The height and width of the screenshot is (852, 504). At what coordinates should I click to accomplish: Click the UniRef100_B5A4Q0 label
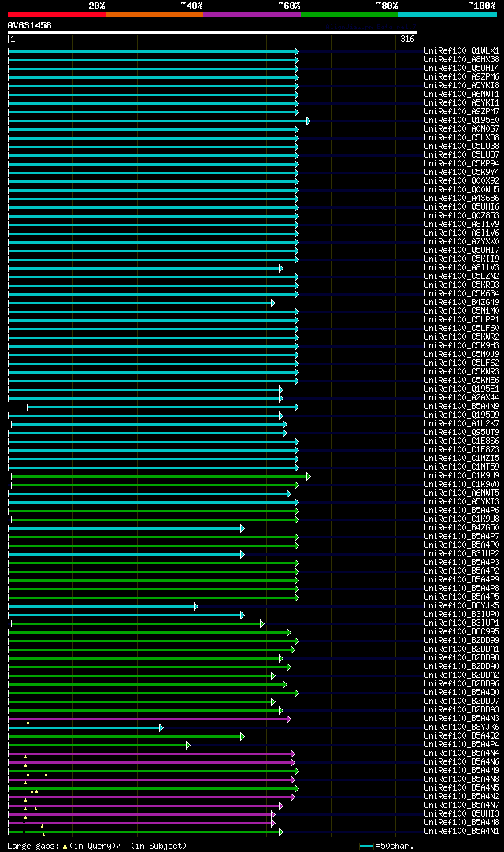[x=461, y=693]
